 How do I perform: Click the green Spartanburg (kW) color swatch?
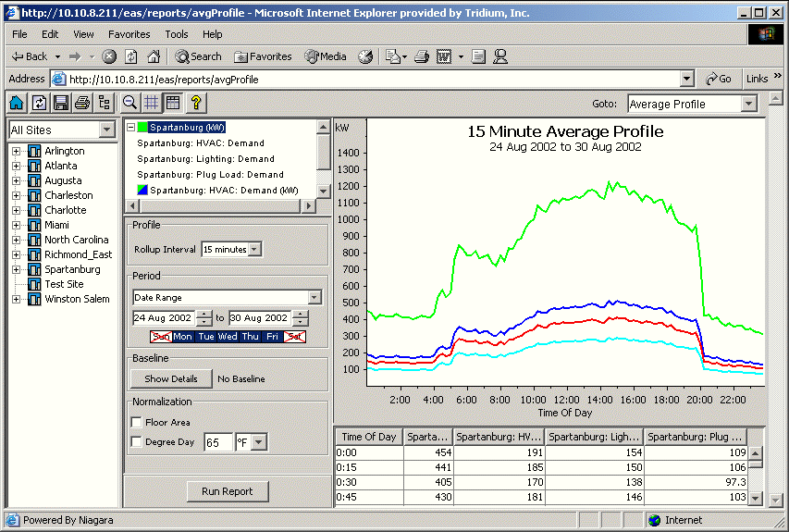tap(142, 128)
